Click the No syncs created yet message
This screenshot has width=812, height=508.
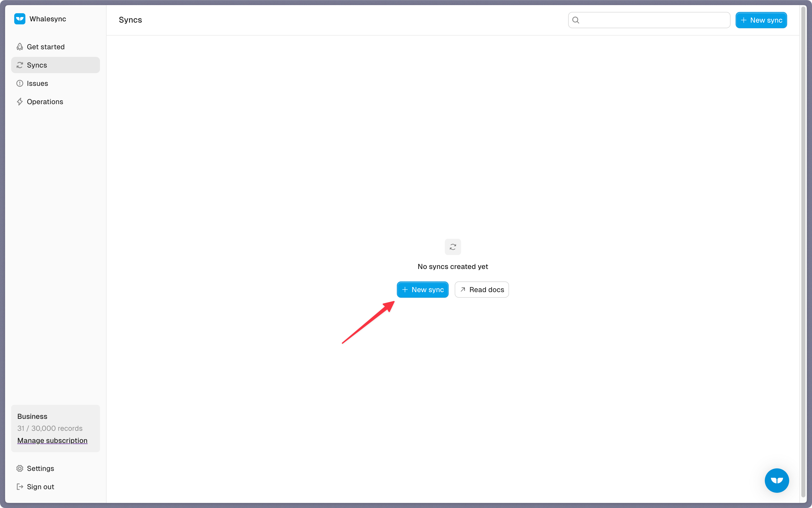[453, 266]
